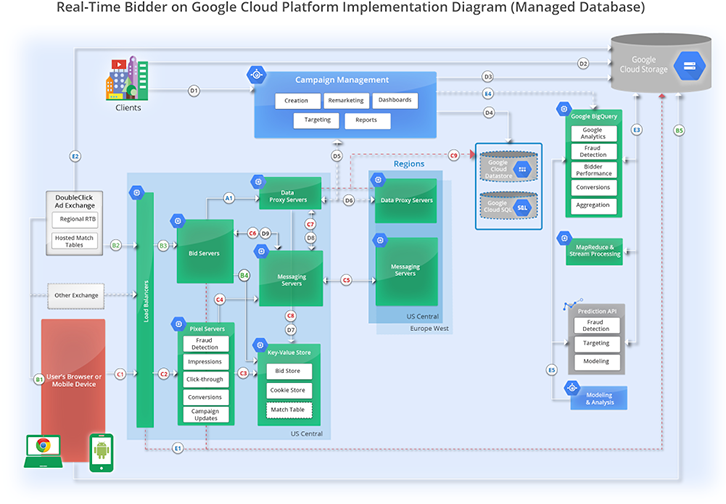Click the C5 connector label

(346, 280)
